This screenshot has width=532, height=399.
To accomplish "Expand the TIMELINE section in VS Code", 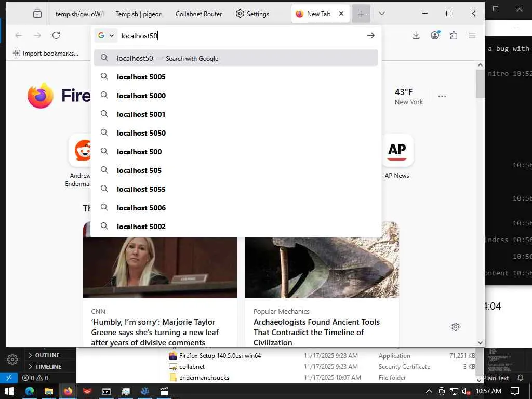I will [x=47, y=367].
